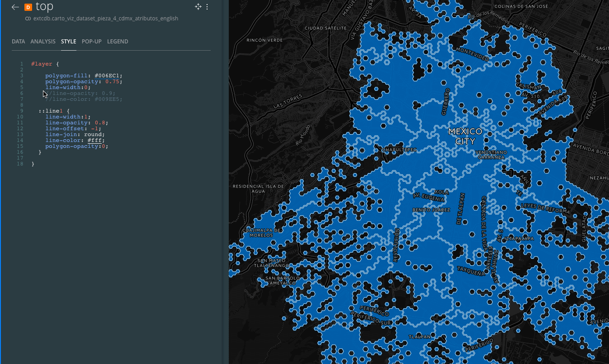Click the 'TAXQUEÑA' map label
The width and height of the screenshot is (609, 364).
point(471,270)
